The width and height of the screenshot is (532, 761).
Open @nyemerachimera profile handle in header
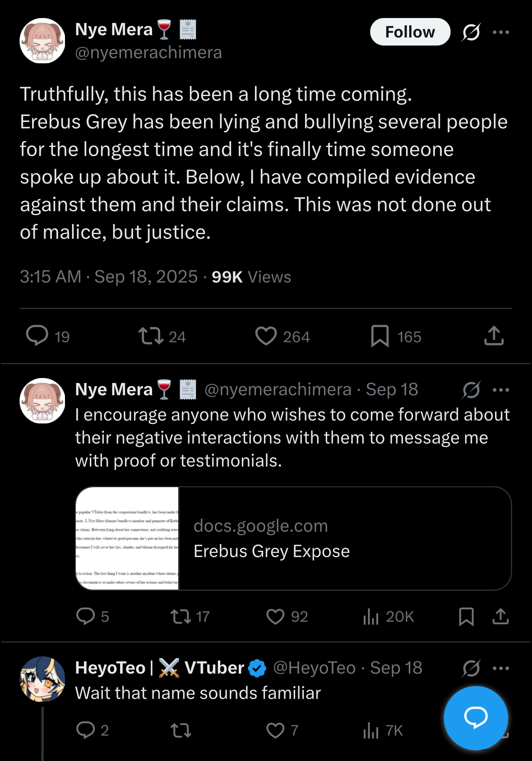tap(148, 52)
